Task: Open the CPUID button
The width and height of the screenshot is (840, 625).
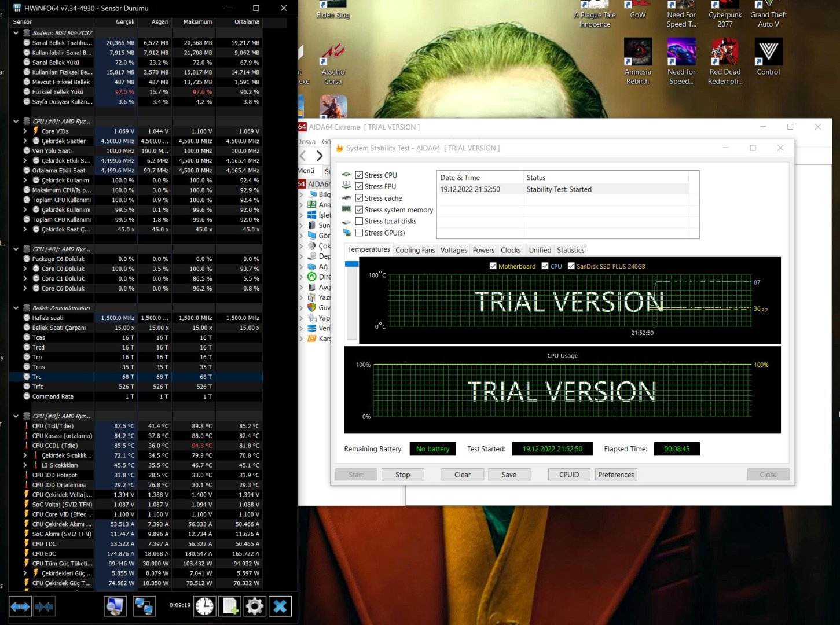Action: [x=569, y=475]
